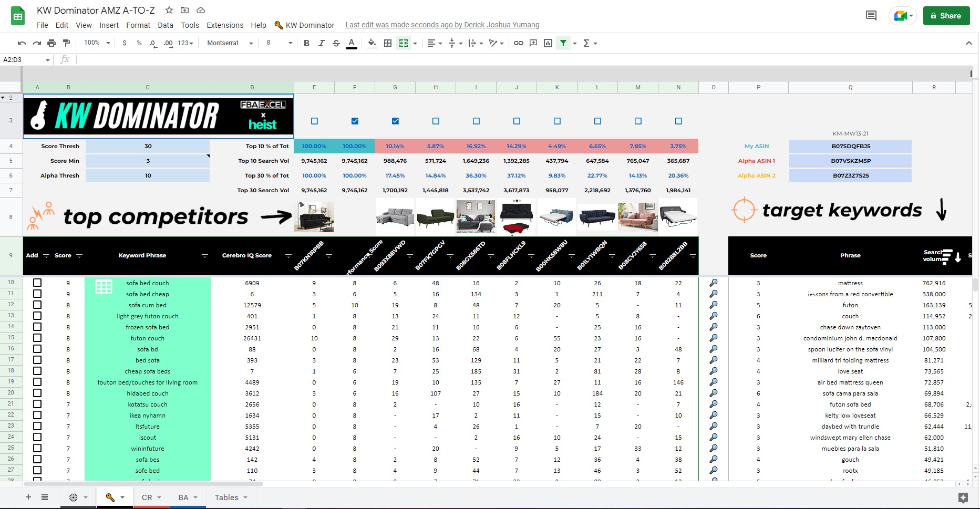Screen dimensions: 980x509
Task: Click the redo arrow icon
Action: [37, 43]
